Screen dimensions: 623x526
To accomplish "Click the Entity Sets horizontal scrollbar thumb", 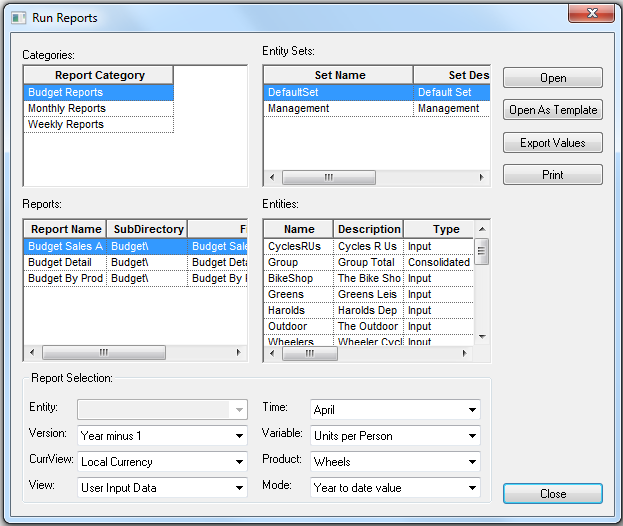I will (329, 177).
